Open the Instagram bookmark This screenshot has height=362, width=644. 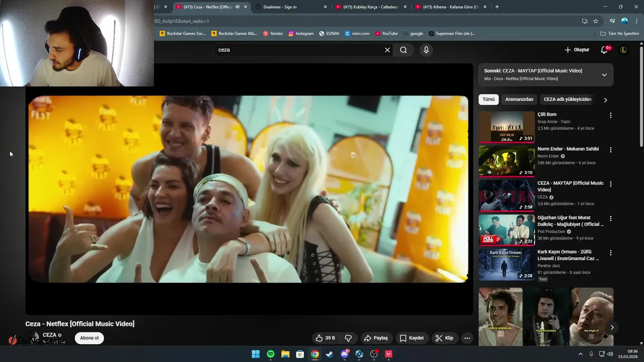point(301,34)
